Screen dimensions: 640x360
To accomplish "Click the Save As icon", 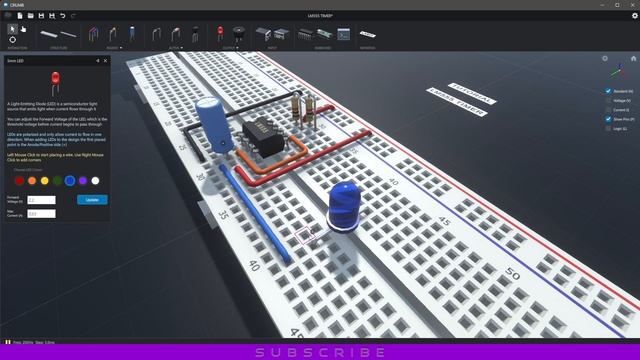I will click(52, 16).
